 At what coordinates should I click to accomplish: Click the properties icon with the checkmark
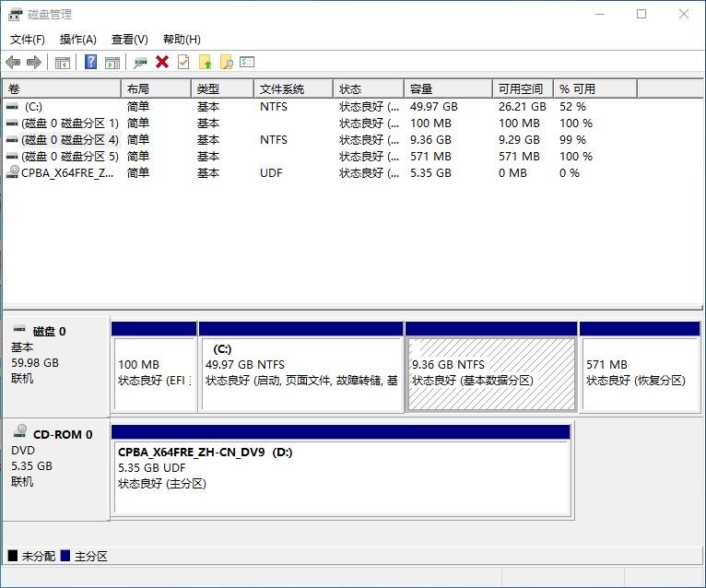click(183, 62)
